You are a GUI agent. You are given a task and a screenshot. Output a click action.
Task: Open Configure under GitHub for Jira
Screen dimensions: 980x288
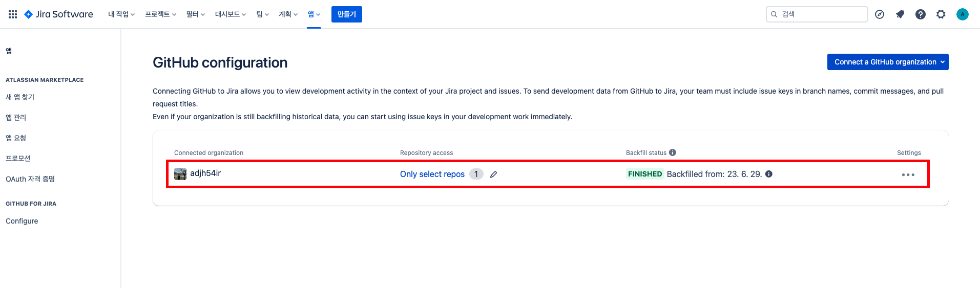click(22, 221)
